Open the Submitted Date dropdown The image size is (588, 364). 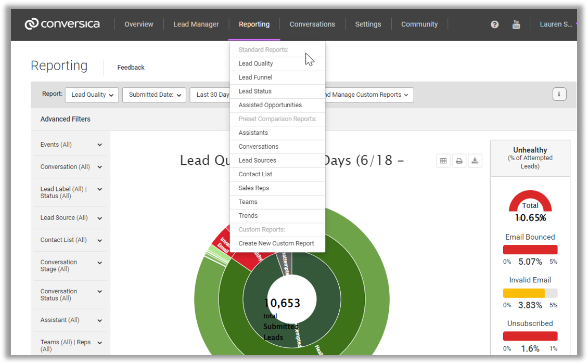[x=154, y=95]
